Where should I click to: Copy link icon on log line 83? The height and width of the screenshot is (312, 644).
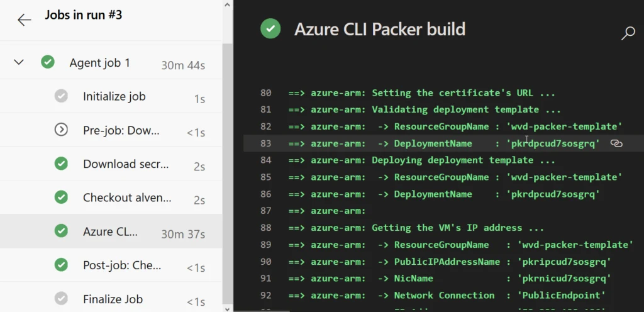[616, 143]
